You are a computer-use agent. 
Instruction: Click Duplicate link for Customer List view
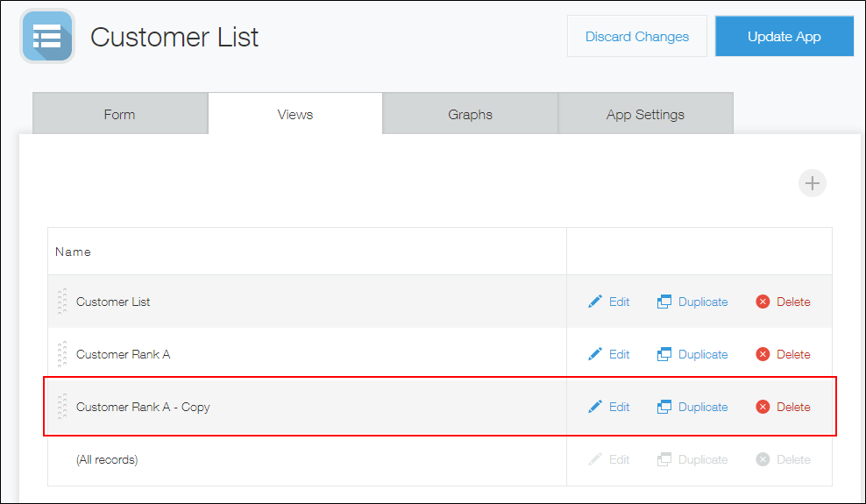702,302
